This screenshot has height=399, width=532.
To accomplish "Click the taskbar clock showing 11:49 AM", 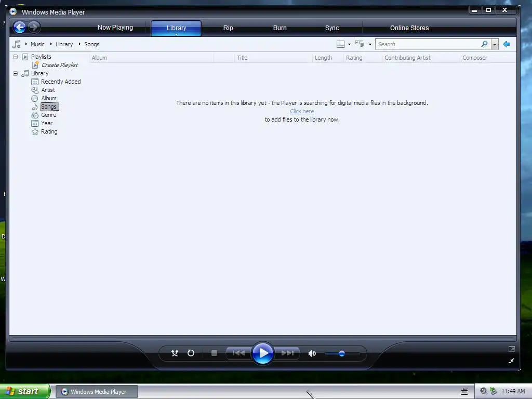I will click(x=513, y=391).
